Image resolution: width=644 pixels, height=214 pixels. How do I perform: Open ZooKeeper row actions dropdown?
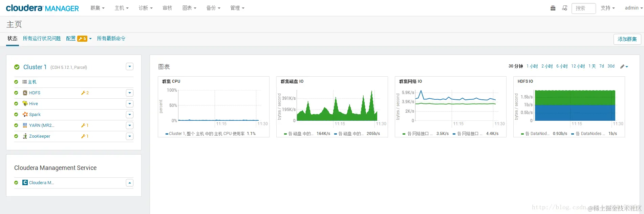coord(130,136)
